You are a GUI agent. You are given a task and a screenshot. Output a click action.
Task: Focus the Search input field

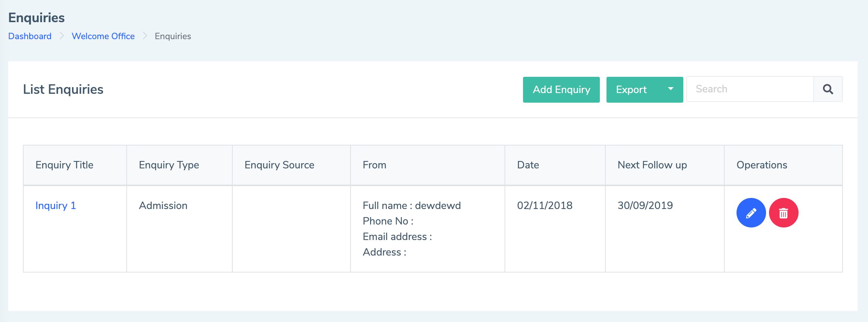(x=750, y=89)
